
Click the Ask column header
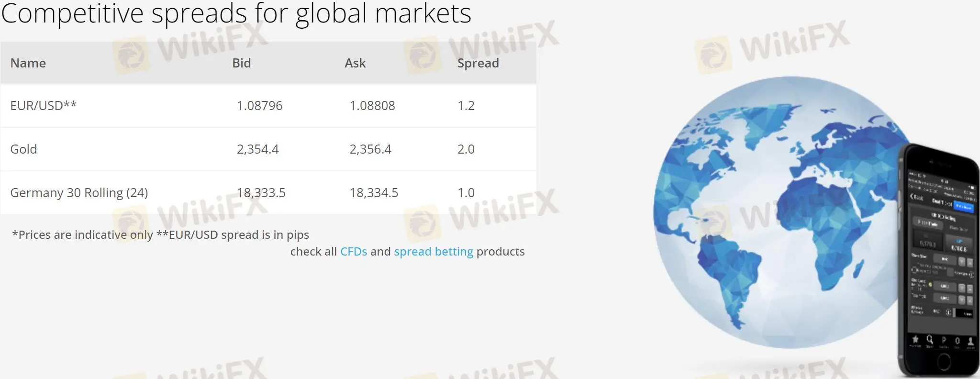[x=355, y=63]
